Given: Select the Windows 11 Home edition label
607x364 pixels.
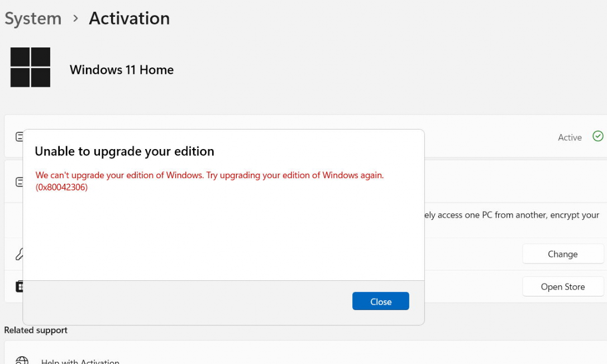Looking at the screenshot, I should click(122, 70).
